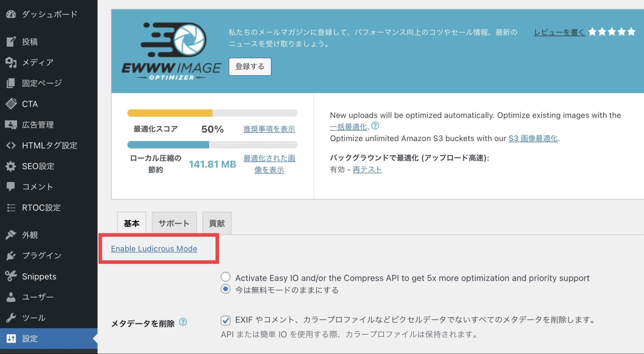
Task: Click the 再テスト link
Action: tap(368, 169)
